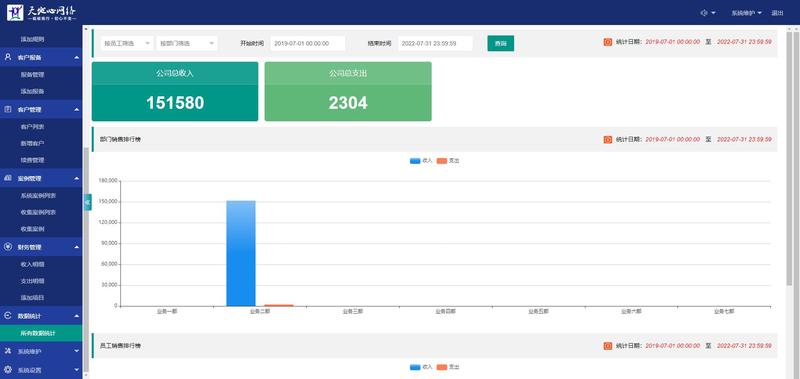Click the orange clock icon in filter bar
The image size is (800, 379).
coord(607,42)
